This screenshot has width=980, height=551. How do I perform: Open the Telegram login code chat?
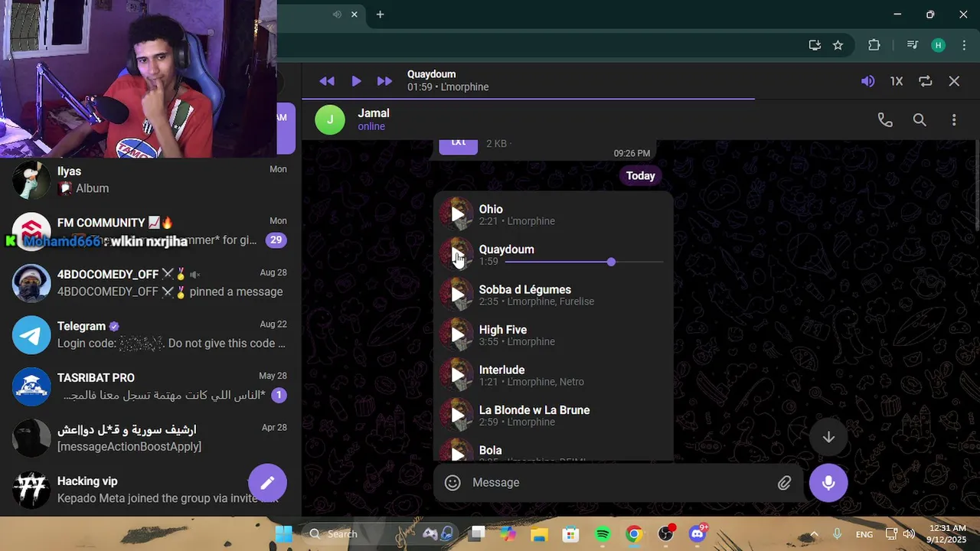(x=149, y=335)
